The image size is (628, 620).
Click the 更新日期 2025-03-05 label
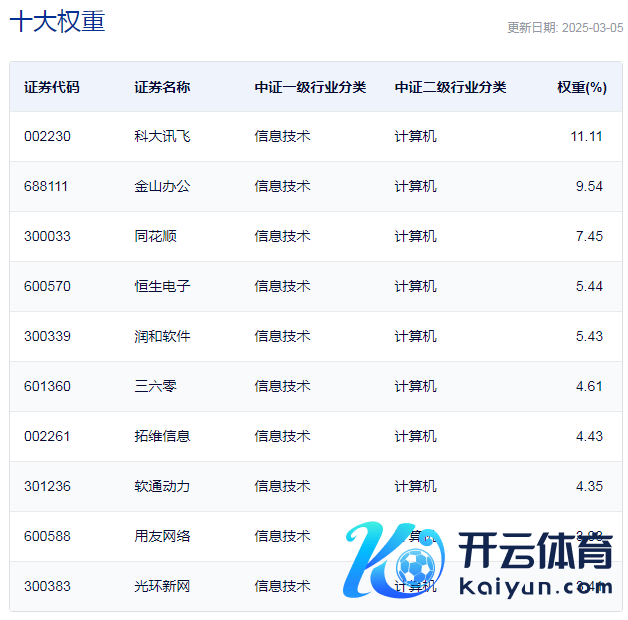pyautogui.click(x=564, y=28)
